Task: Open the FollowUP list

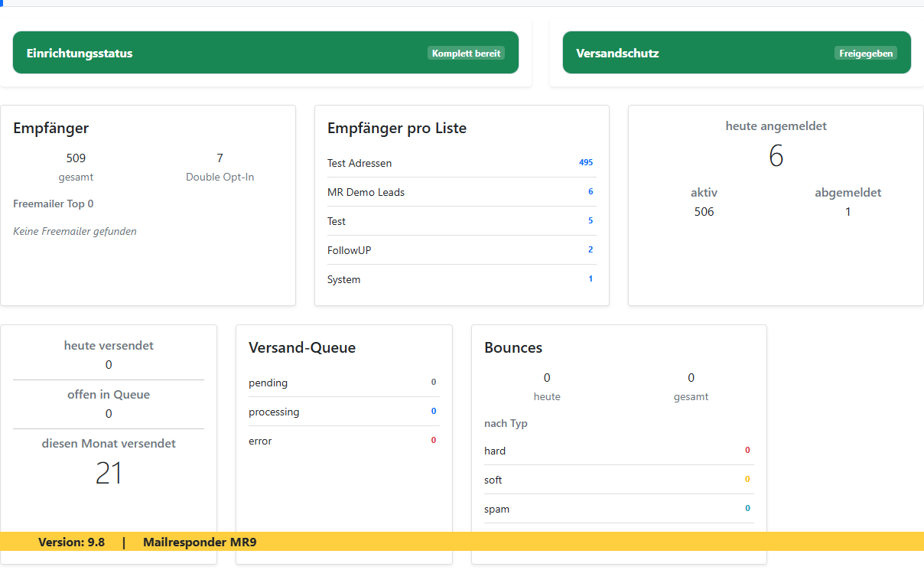Action: (x=350, y=250)
